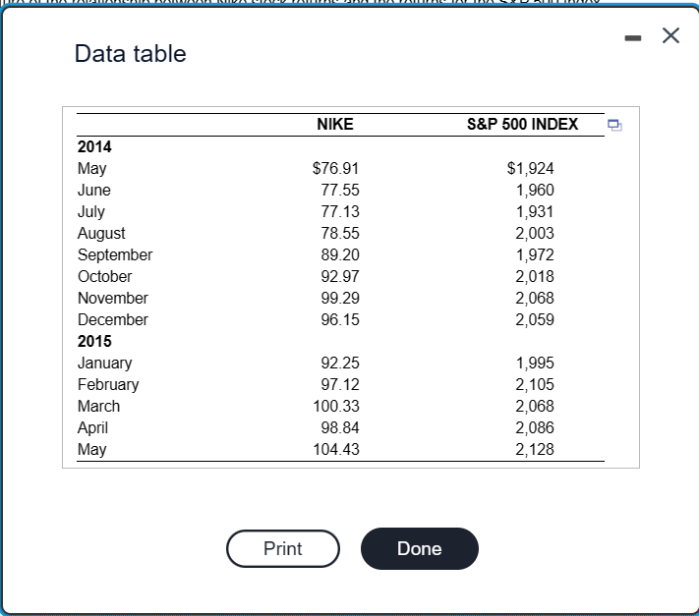Select the NIKE column header
Image resolution: width=699 pixels, height=616 pixels.
335,125
